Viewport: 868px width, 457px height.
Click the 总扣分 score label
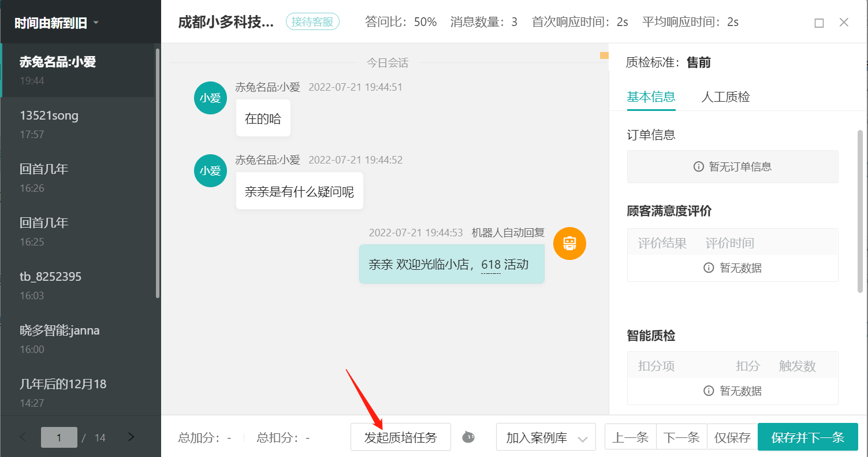tap(283, 438)
